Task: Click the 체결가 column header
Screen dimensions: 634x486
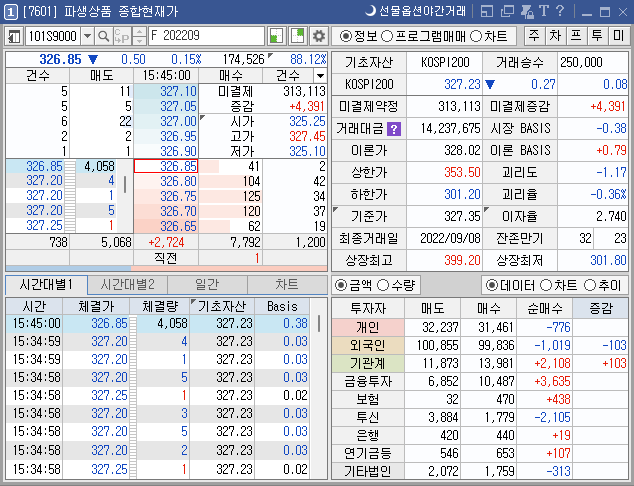Action: click(96, 306)
